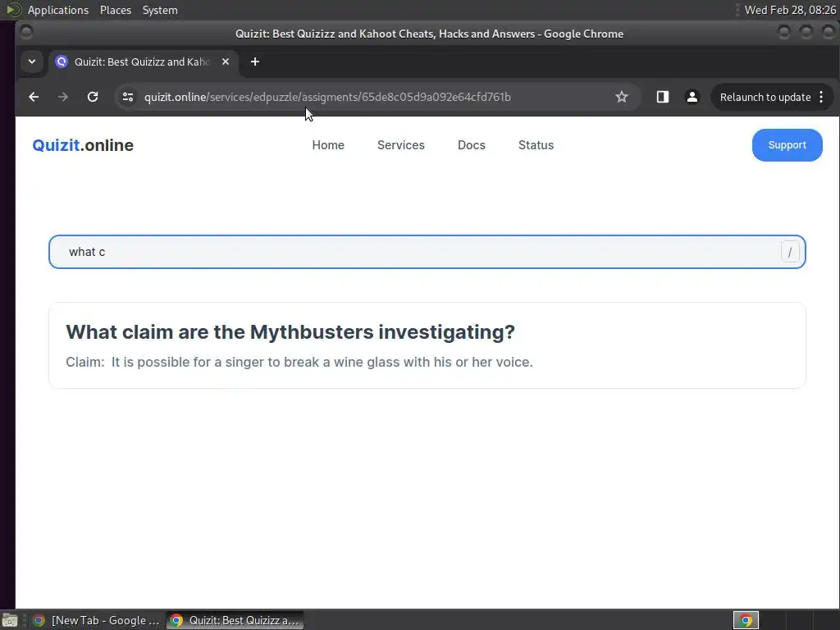Open the Home nav link
The width and height of the screenshot is (840, 630).
(328, 145)
